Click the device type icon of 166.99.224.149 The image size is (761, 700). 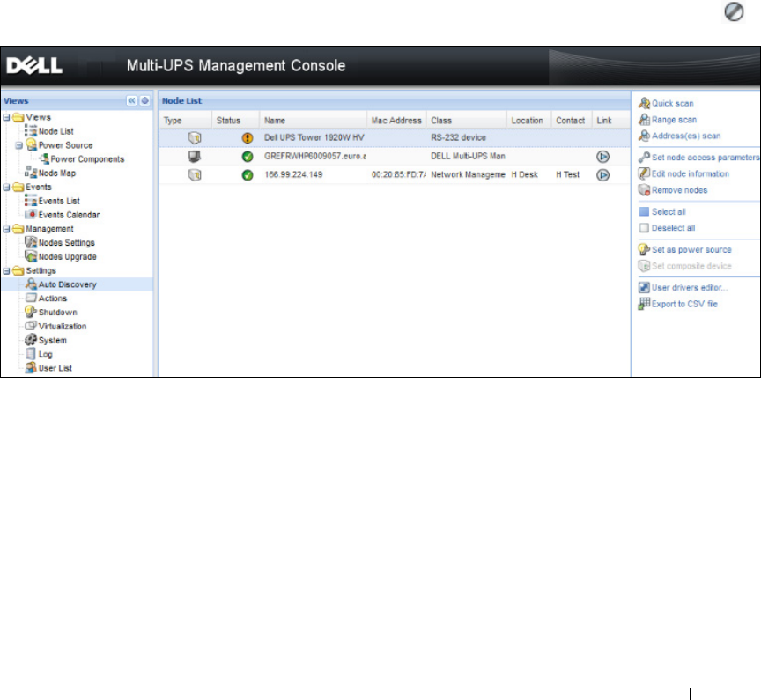point(195,175)
